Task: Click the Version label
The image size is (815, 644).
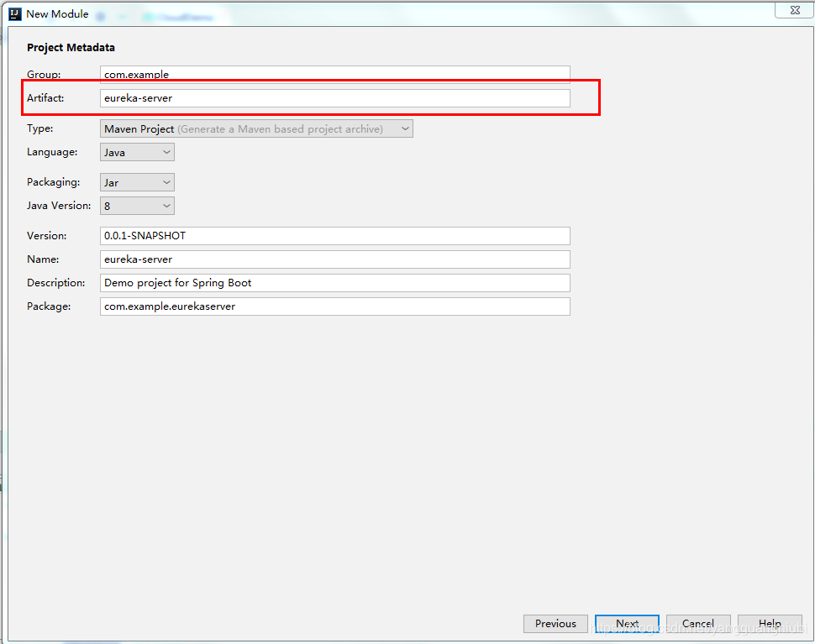Action: click(x=47, y=235)
